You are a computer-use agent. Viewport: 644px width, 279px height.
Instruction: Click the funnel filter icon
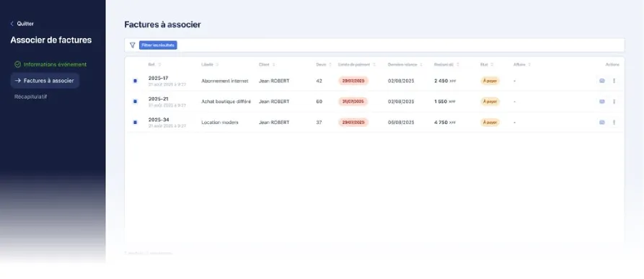[x=132, y=45]
